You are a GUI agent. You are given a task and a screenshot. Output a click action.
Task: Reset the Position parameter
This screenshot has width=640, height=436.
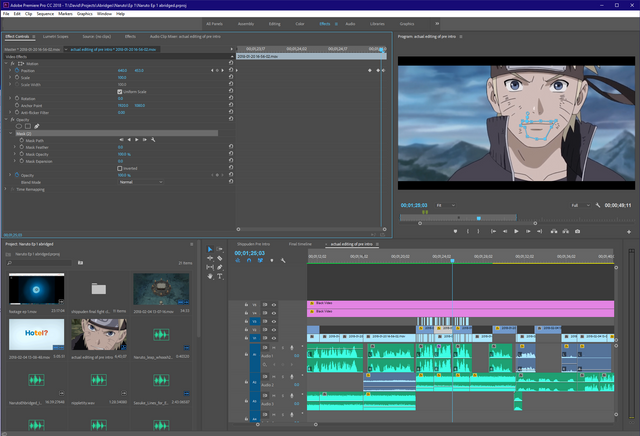[x=231, y=70]
